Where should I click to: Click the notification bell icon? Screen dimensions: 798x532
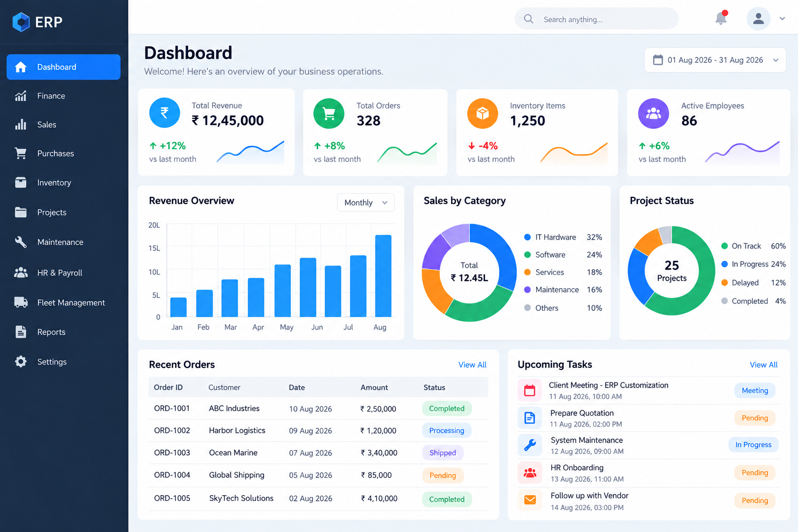click(x=721, y=18)
